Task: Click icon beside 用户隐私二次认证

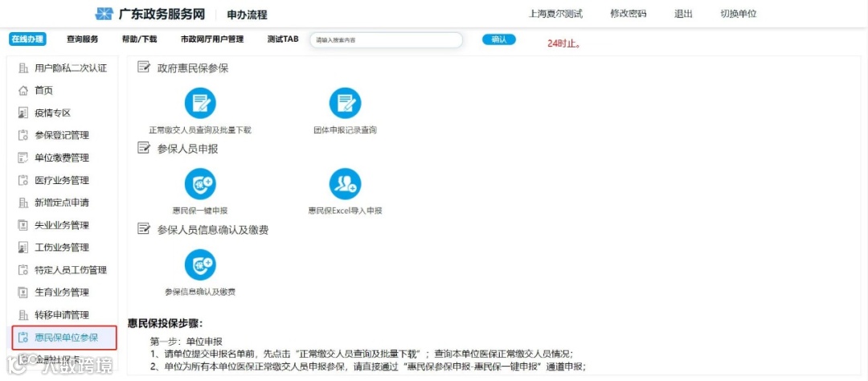Action: coord(23,68)
